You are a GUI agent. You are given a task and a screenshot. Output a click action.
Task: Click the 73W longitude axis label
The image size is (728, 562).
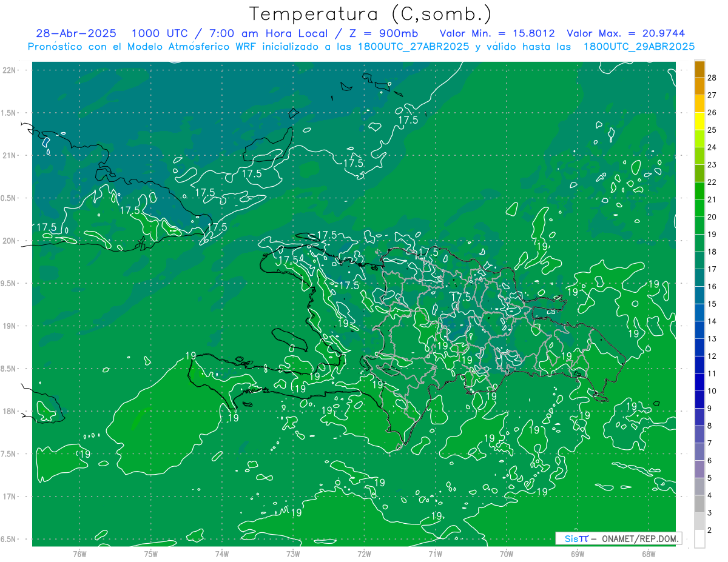point(293,554)
